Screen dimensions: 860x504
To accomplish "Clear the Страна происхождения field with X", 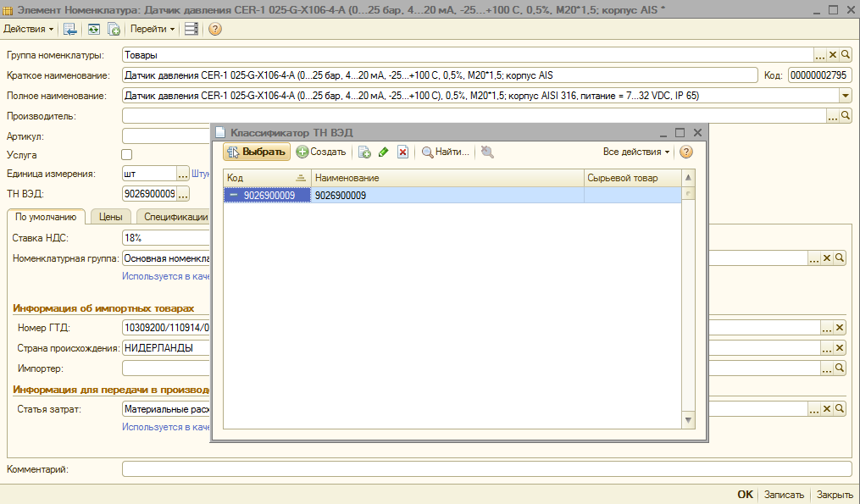I will 840,348.
